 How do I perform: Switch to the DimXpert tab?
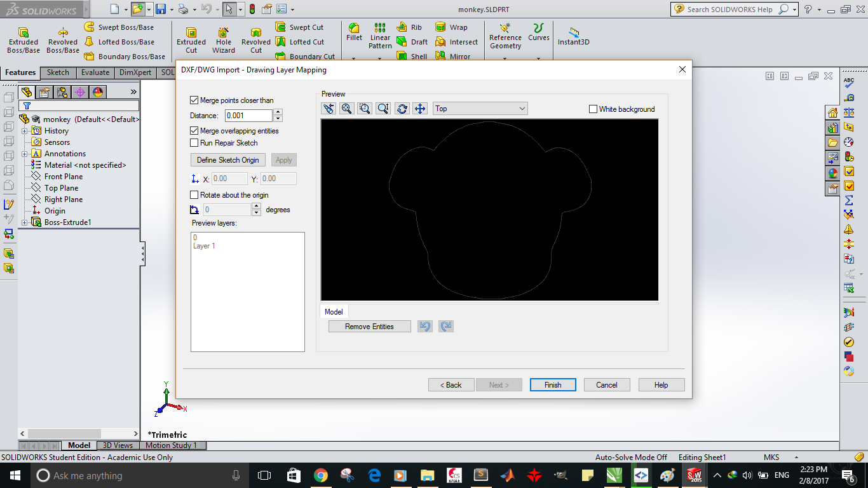tap(135, 72)
